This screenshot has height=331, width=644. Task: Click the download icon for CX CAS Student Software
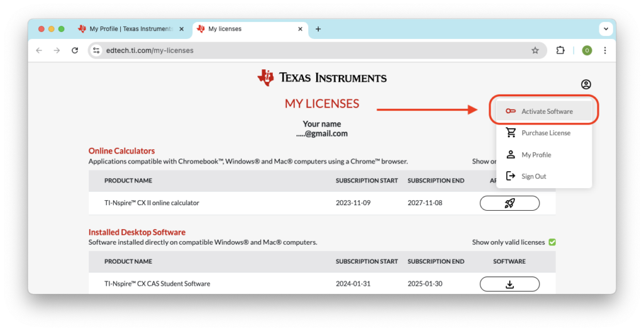[x=509, y=284]
